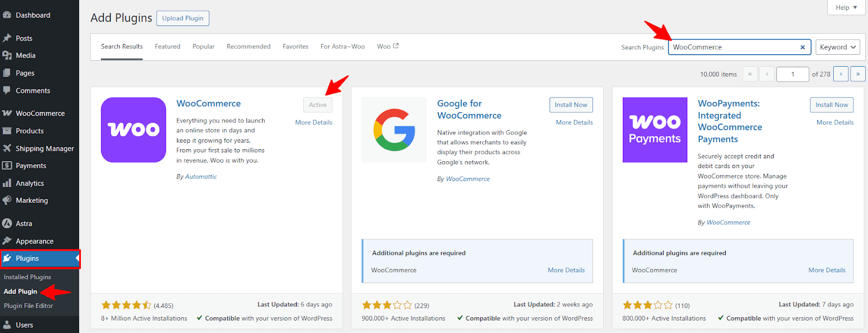The image size is (868, 333).
Task: Open the Recommended plugins tab
Action: point(248,47)
